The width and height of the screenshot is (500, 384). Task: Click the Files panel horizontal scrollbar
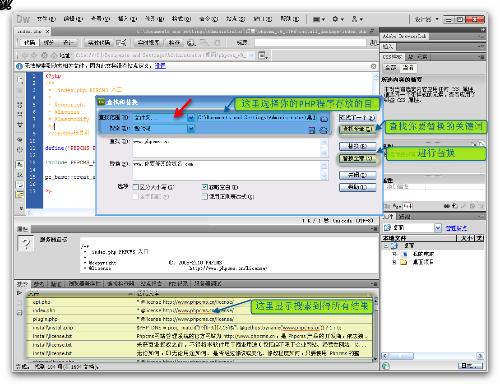tap(432, 356)
